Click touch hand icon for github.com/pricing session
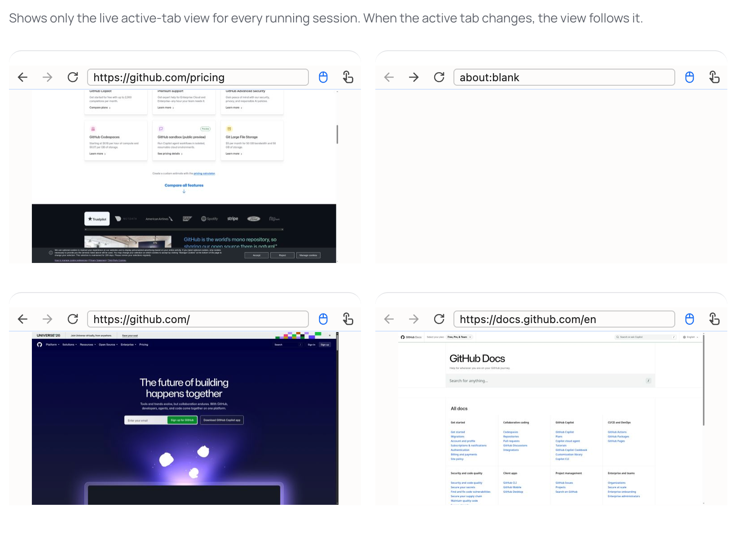The width and height of the screenshot is (739, 560). [x=348, y=77]
